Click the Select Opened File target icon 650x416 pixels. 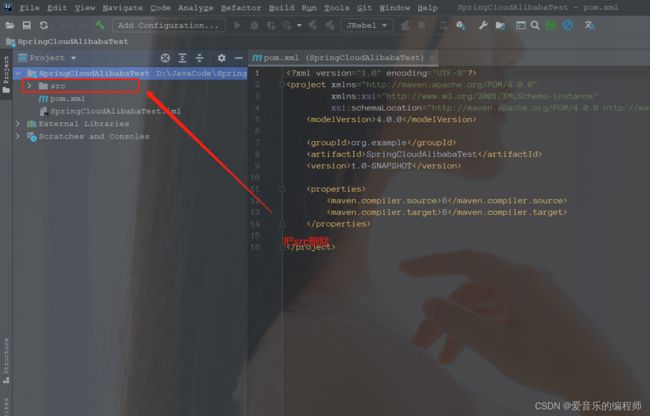pos(165,58)
